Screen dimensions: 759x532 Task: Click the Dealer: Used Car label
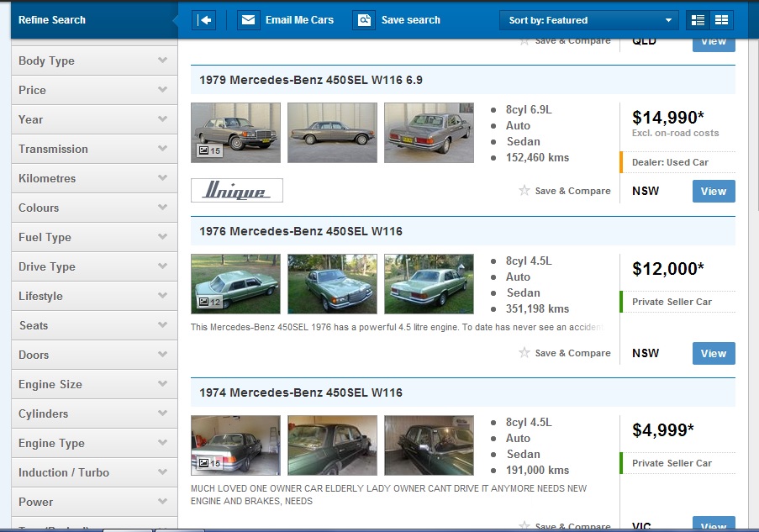pos(670,162)
